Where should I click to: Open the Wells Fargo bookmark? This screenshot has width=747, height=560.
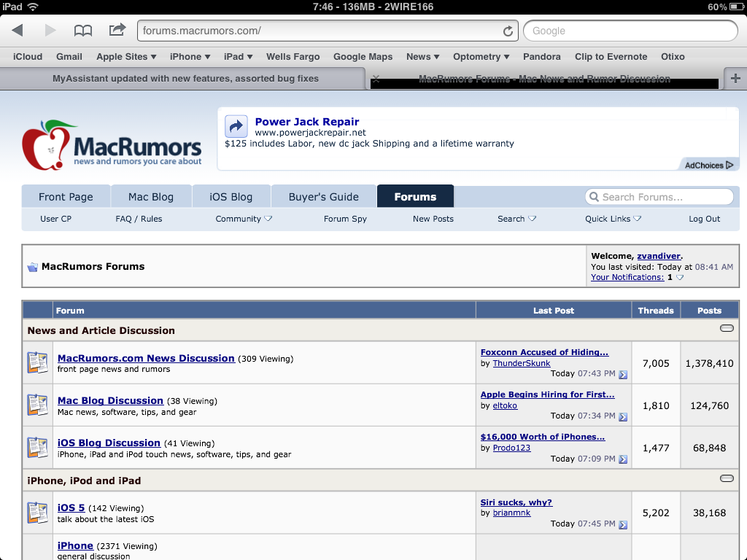(293, 57)
